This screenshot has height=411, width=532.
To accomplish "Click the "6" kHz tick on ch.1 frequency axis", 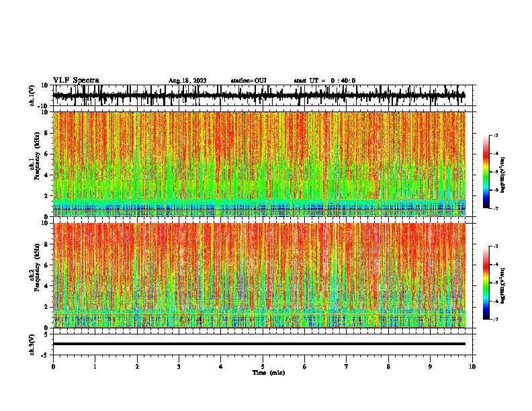I will (x=47, y=154).
